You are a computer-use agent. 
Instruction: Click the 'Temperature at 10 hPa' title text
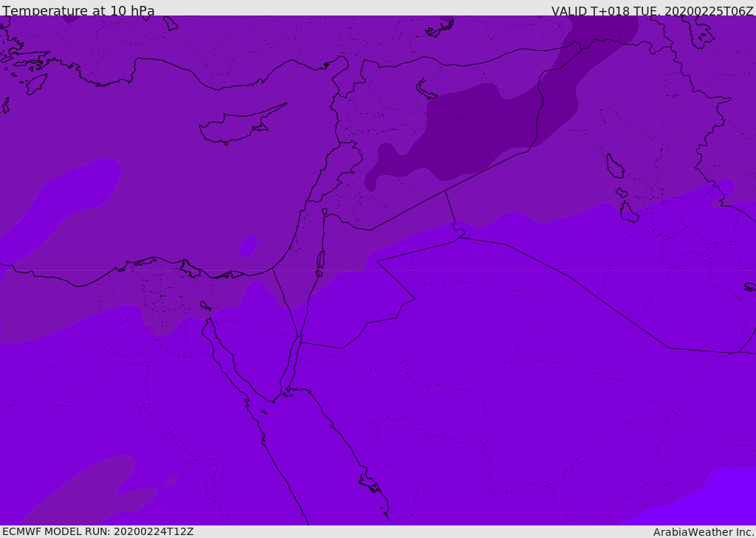click(x=78, y=10)
